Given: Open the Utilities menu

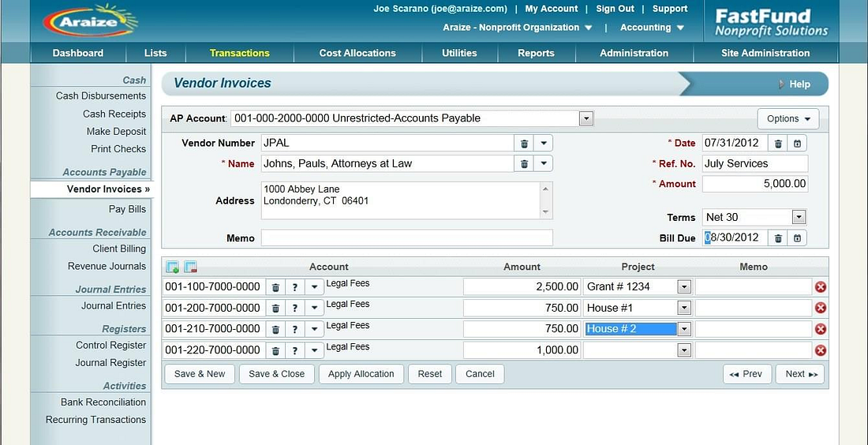Looking at the screenshot, I should pos(459,53).
